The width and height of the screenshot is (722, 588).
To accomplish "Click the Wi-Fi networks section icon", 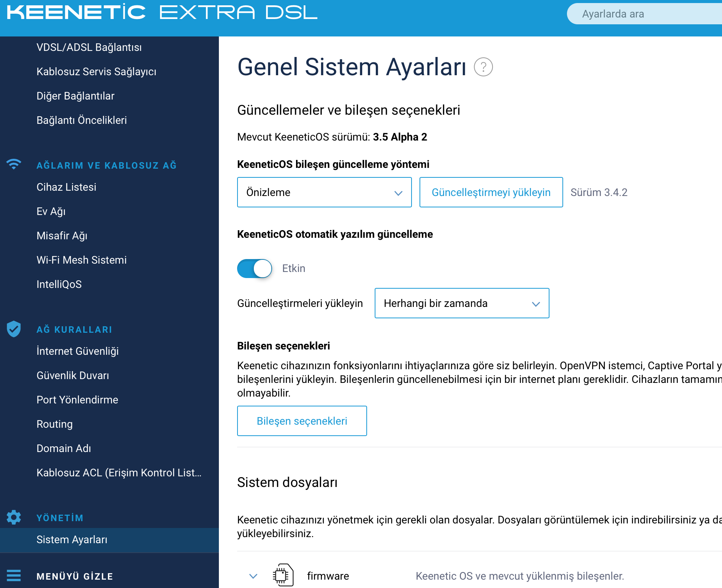I will [x=14, y=164].
